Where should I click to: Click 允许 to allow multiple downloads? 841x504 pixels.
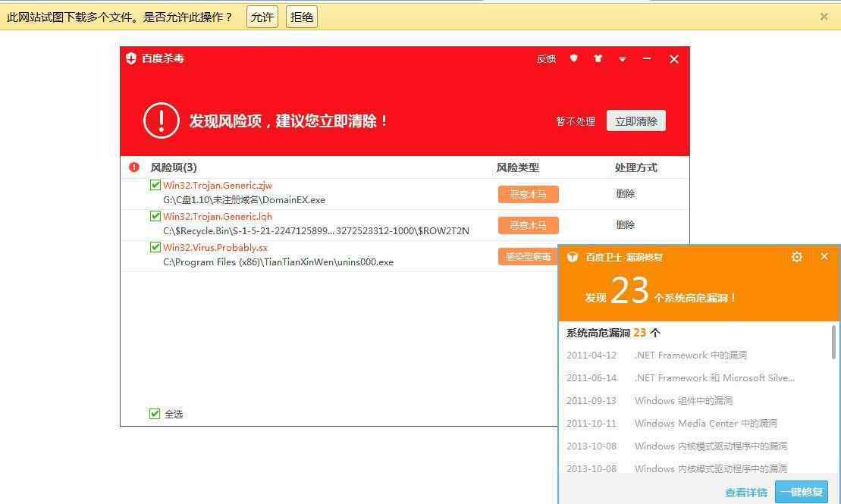point(262,17)
